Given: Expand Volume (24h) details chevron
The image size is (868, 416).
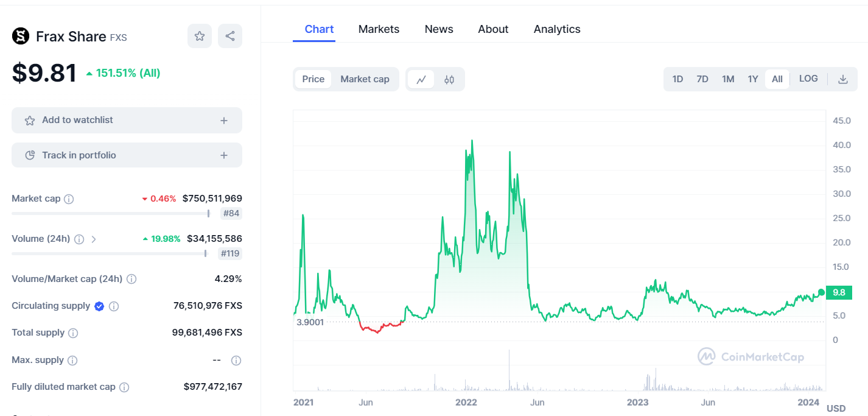Looking at the screenshot, I should click(93, 239).
